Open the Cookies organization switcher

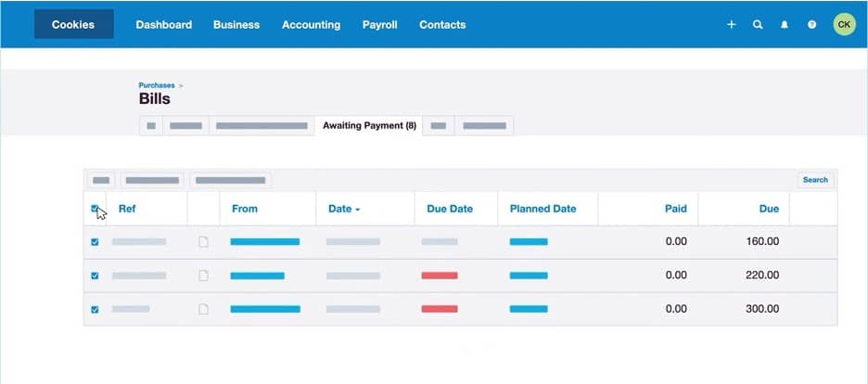click(73, 25)
